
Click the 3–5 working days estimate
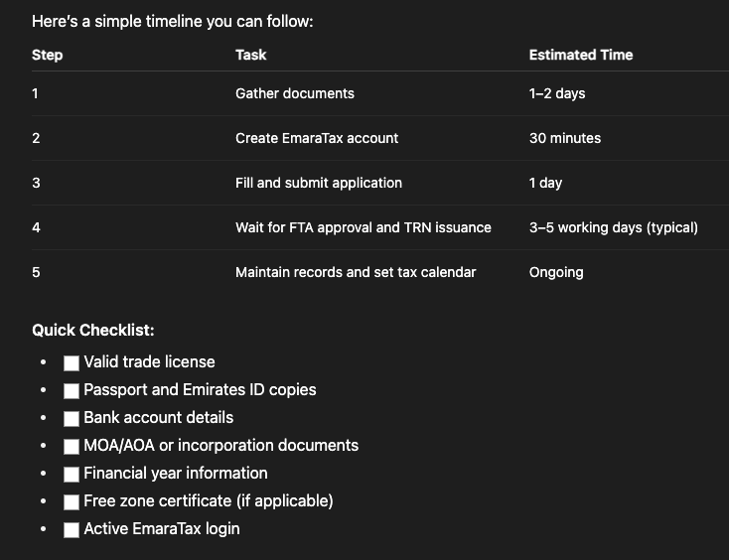coord(613,227)
